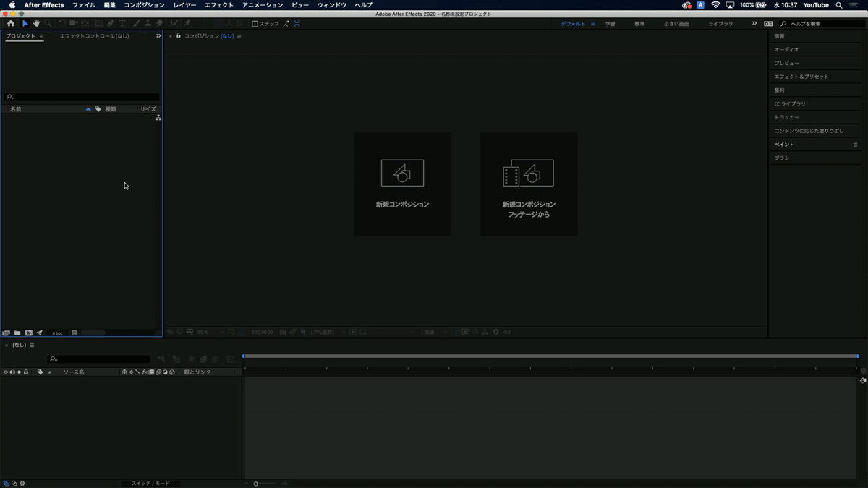868x488 pixels.
Task: Click the Project panel search field
Action: (82, 97)
